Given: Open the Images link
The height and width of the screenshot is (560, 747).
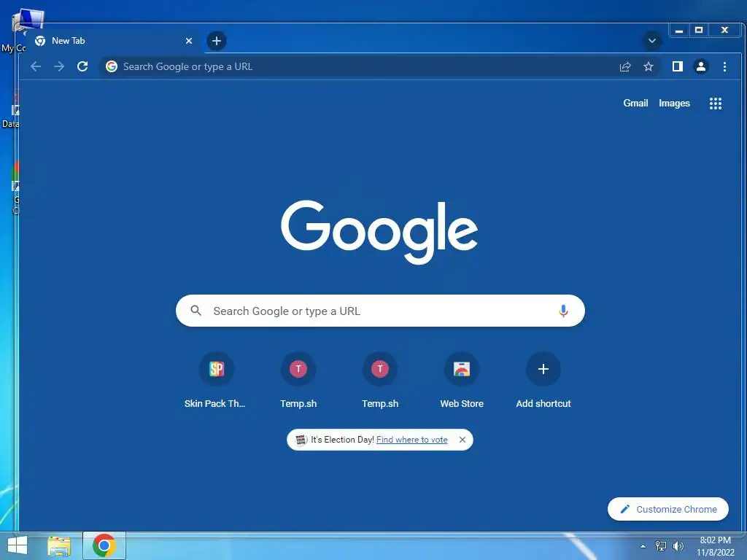Looking at the screenshot, I should tap(674, 104).
